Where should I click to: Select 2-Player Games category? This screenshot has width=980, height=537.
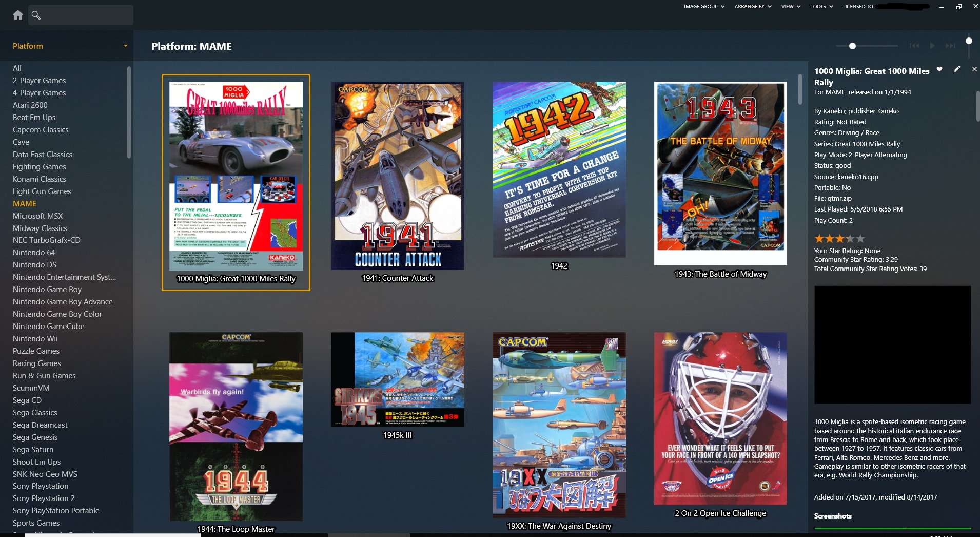click(x=39, y=80)
